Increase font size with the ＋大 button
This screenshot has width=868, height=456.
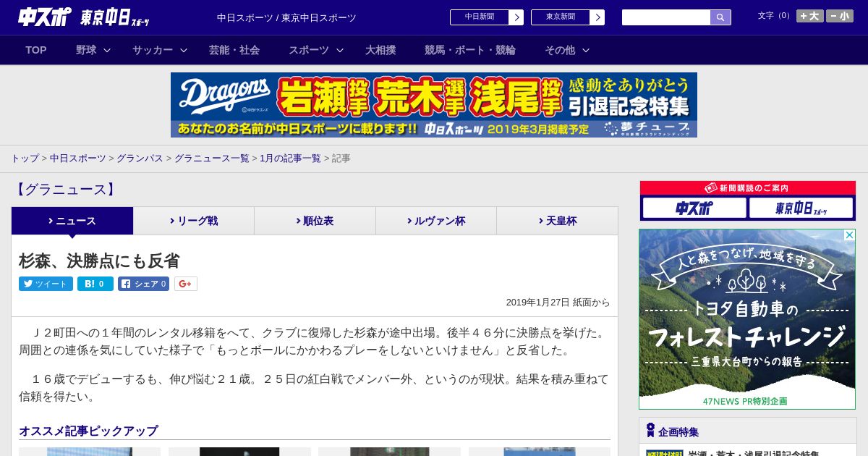point(810,16)
